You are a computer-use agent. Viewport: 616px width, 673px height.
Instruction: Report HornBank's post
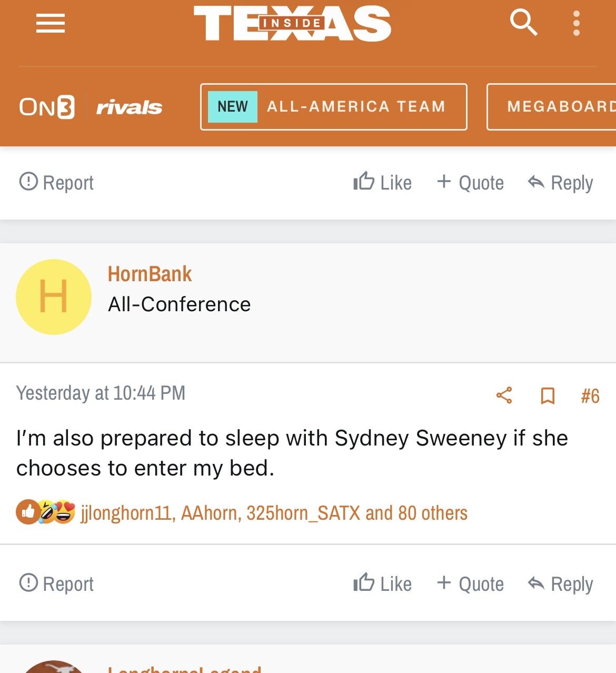point(56,583)
